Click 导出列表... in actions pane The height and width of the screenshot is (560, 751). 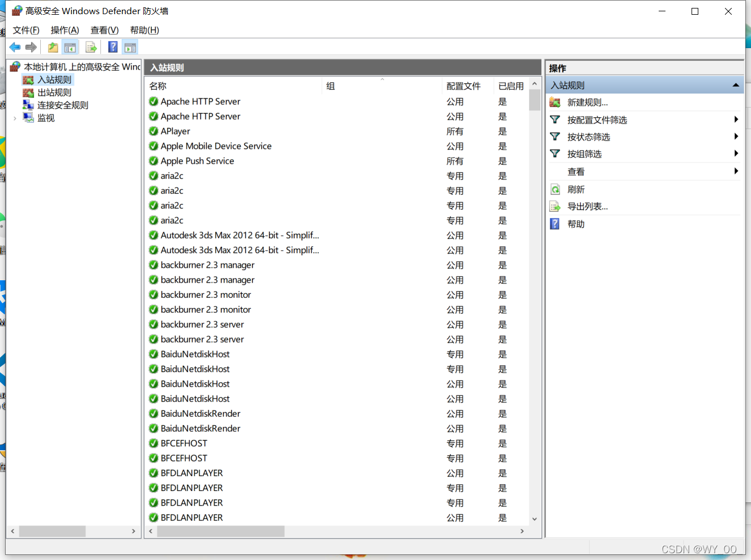click(x=587, y=207)
